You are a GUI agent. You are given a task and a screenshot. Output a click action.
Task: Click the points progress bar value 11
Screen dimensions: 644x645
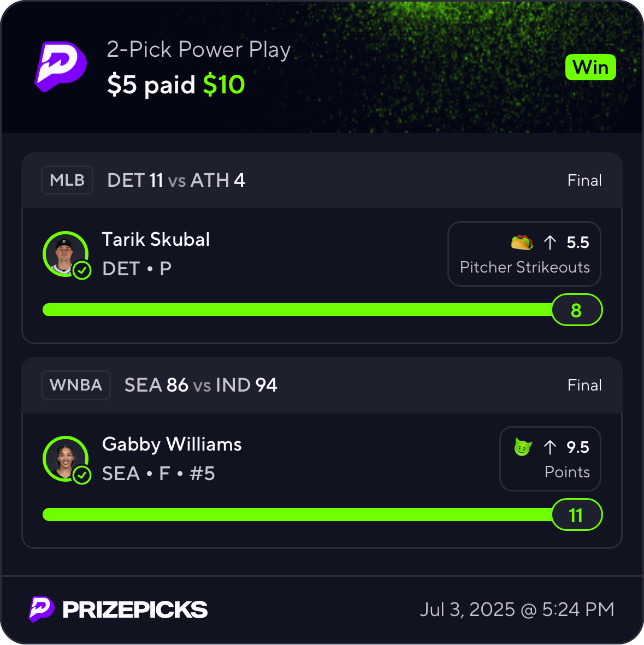pos(576,515)
